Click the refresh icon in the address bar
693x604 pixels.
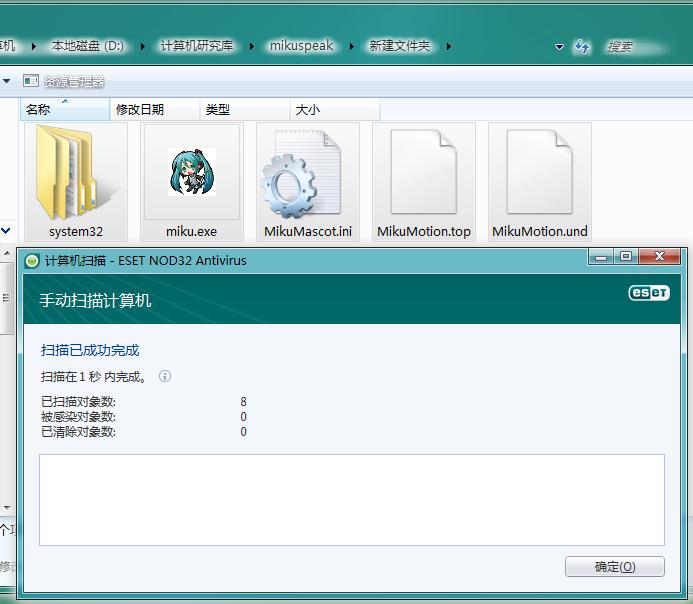click(x=582, y=46)
